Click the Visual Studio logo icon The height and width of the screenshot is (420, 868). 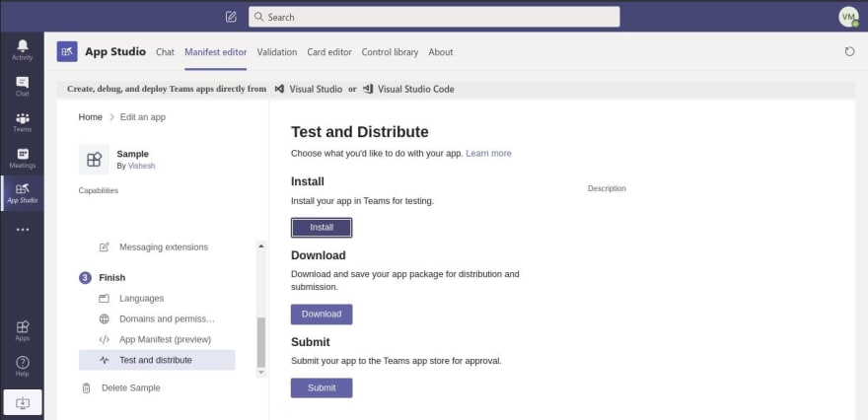[x=279, y=89]
